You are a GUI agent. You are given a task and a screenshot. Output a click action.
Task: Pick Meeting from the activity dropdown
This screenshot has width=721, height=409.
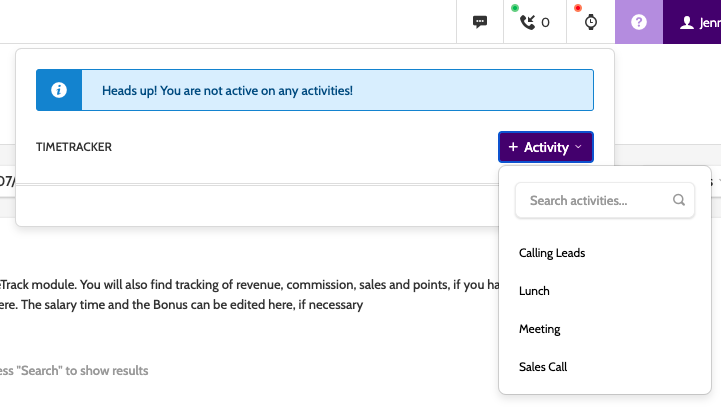(539, 329)
